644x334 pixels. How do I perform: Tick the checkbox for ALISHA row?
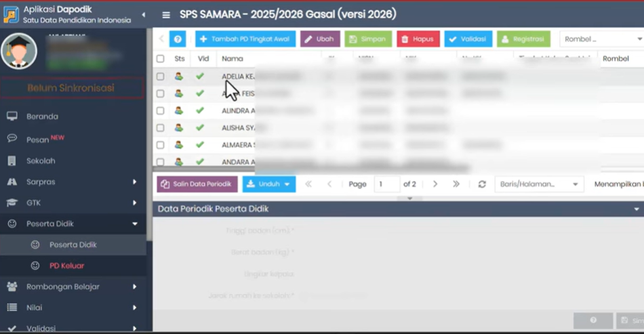[160, 128]
